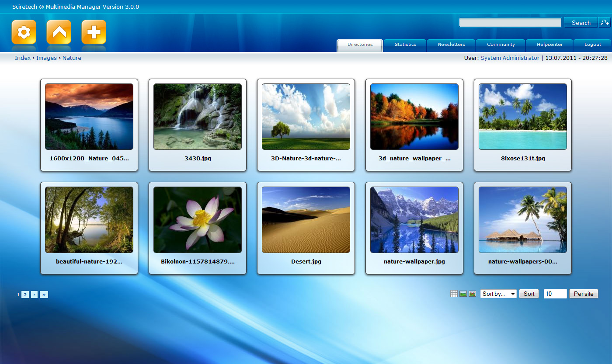Open the Community tab
Image resolution: width=612 pixels, height=364 pixels.
[501, 45]
